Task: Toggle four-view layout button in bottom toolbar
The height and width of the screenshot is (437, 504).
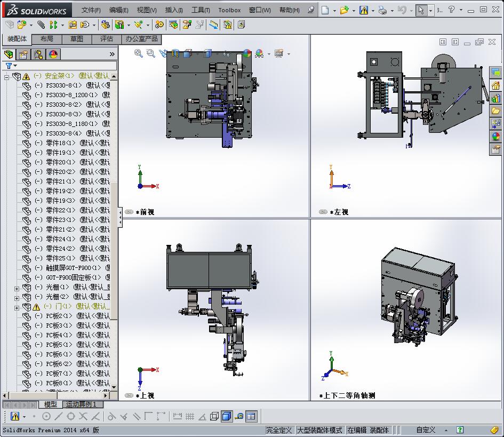Action: tap(251, 416)
